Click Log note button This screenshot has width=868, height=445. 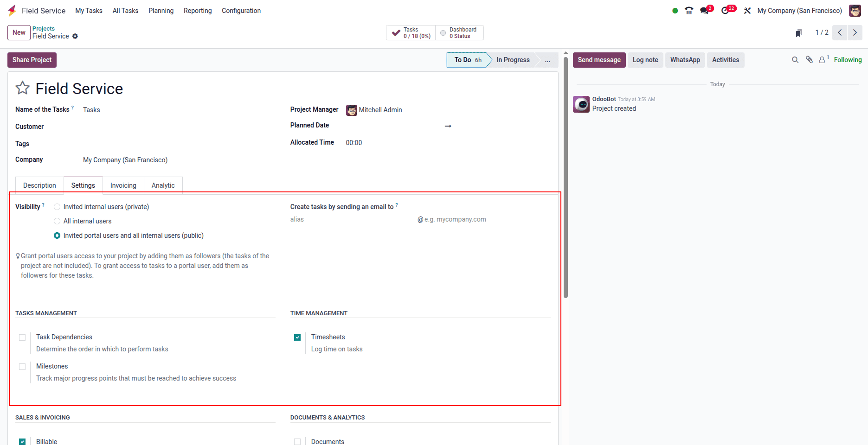point(645,60)
